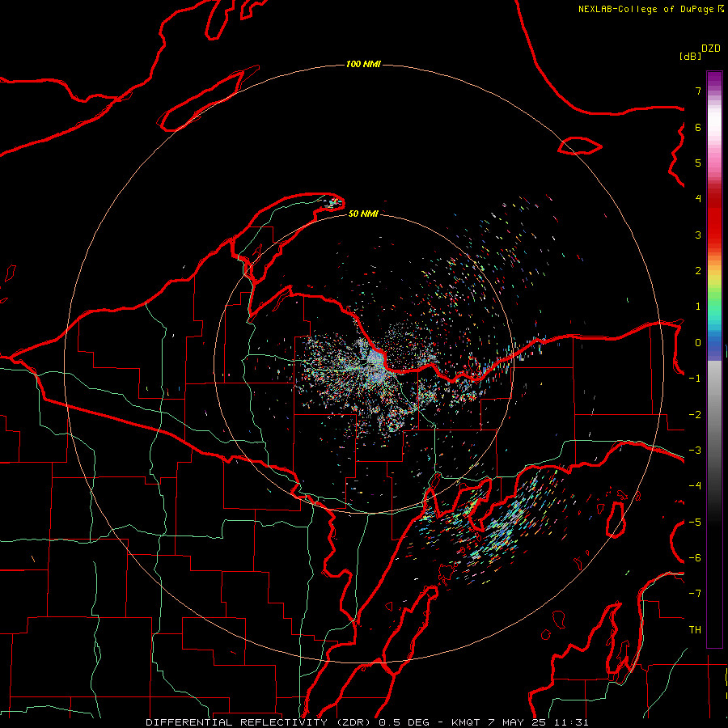Click the "TH" label on the color scale

695,630
